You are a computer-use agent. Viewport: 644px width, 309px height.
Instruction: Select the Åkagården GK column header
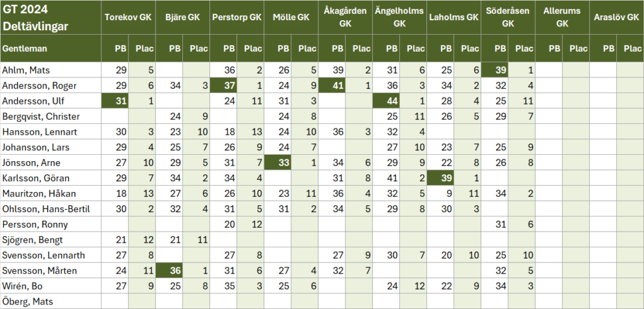(x=345, y=18)
